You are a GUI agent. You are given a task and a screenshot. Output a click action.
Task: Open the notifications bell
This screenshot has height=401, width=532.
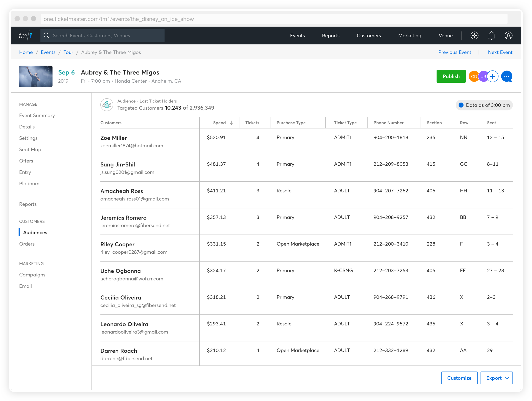[491, 36]
